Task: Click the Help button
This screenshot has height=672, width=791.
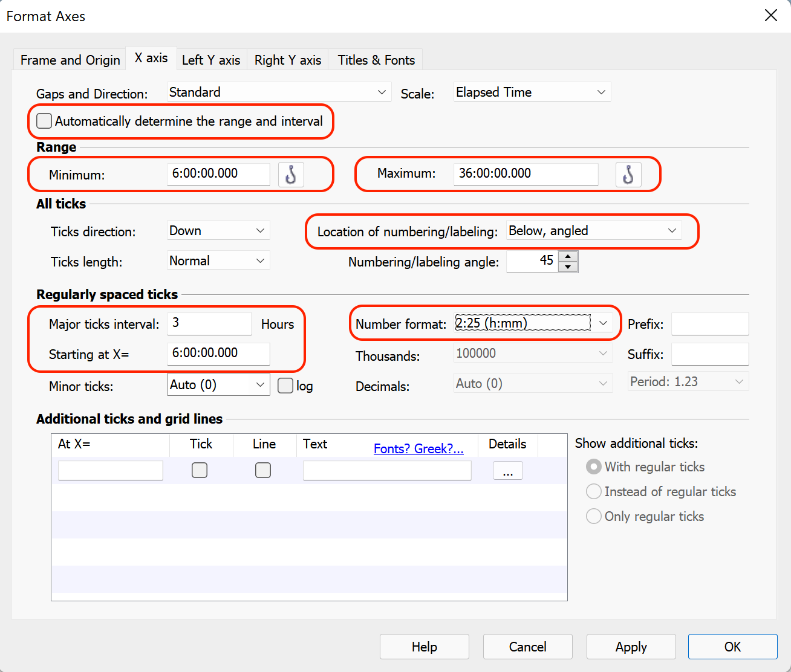Action: point(425,647)
